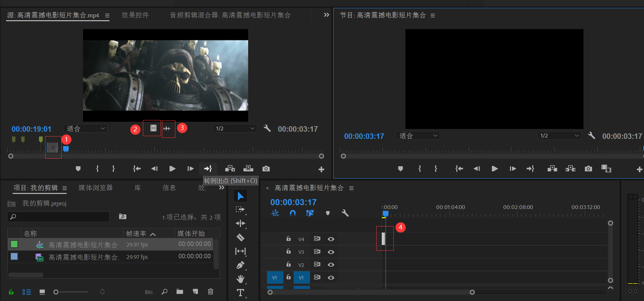Switch to the 信息 tab
This screenshot has height=301, width=644.
click(169, 188)
